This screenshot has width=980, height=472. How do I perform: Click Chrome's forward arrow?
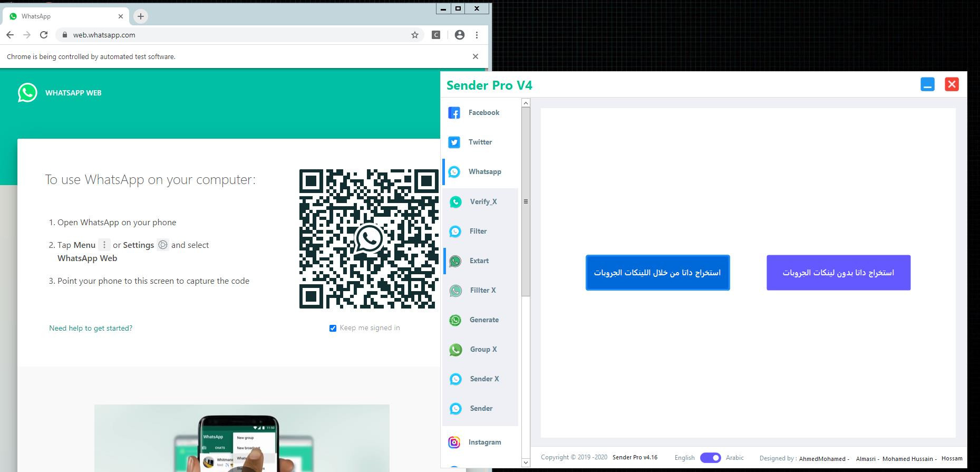click(27, 35)
